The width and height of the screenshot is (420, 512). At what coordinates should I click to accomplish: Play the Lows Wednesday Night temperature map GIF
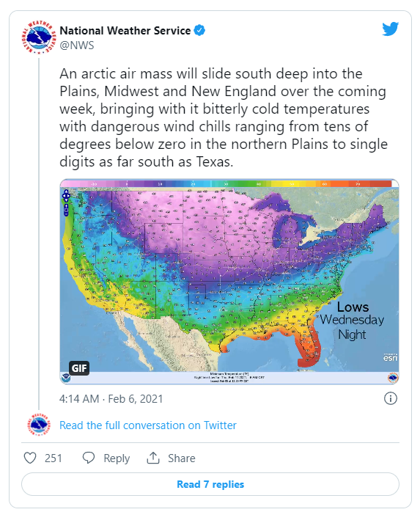click(x=229, y=282)
